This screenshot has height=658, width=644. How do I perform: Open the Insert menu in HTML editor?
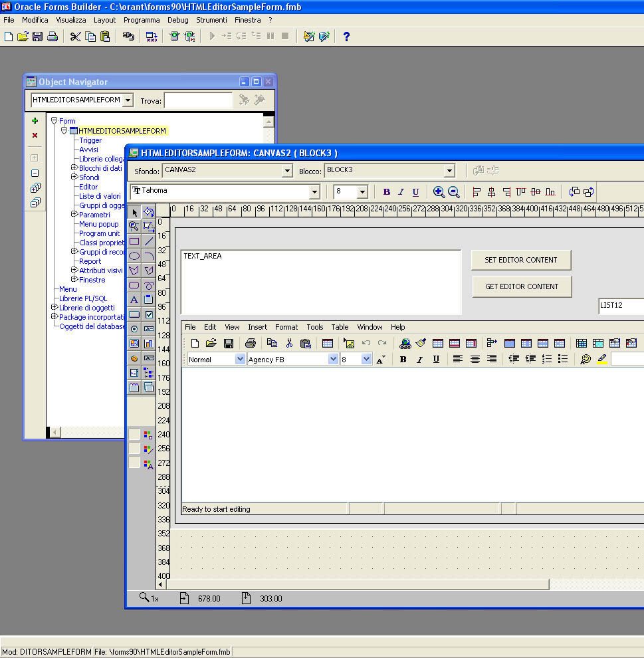tap(257, 327)
